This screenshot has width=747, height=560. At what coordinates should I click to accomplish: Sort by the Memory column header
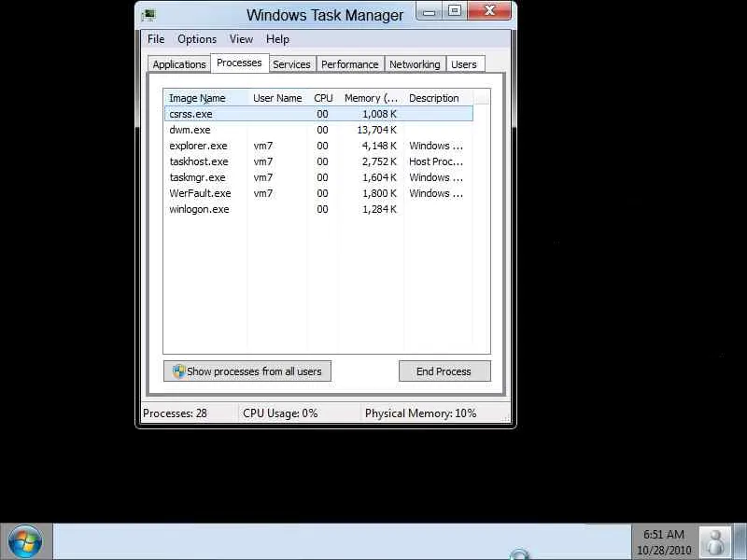371,98
